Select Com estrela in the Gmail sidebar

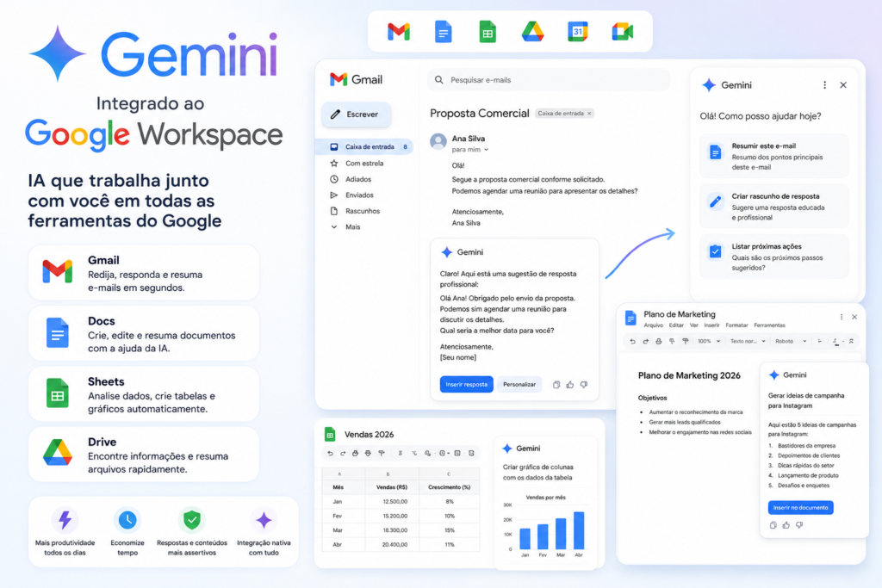pyautogui.click(x=357, y=164)
